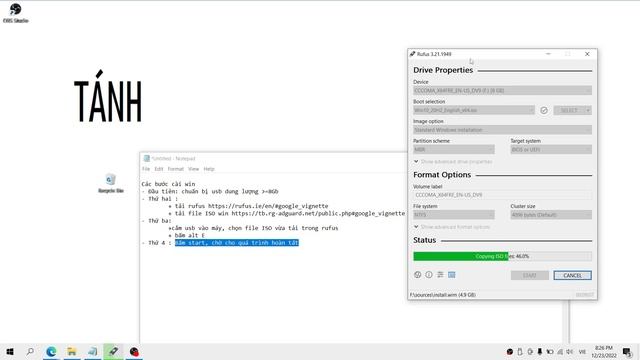Click the microphone tray icon
This screenshot has height=360, width=640.
click(540, 351)
